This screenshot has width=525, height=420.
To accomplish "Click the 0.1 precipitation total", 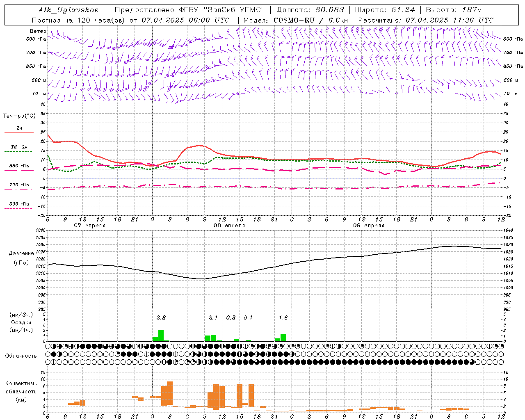I will point(248,317).
